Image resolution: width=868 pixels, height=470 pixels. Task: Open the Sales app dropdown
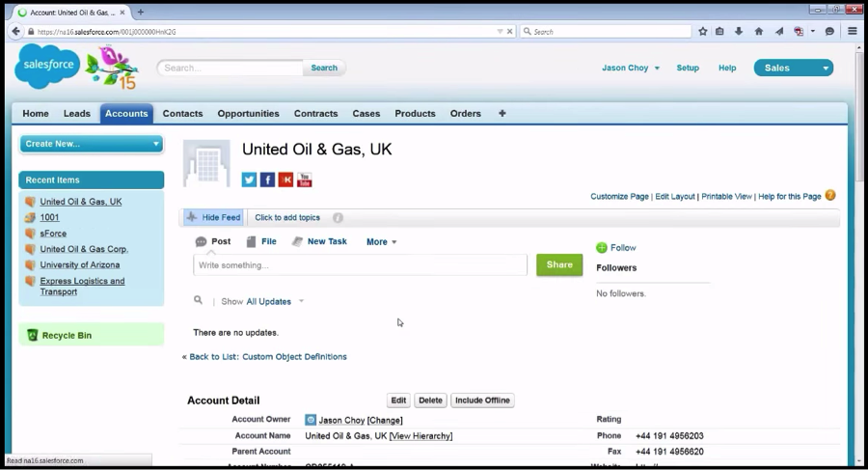click(x=794, y=68)
